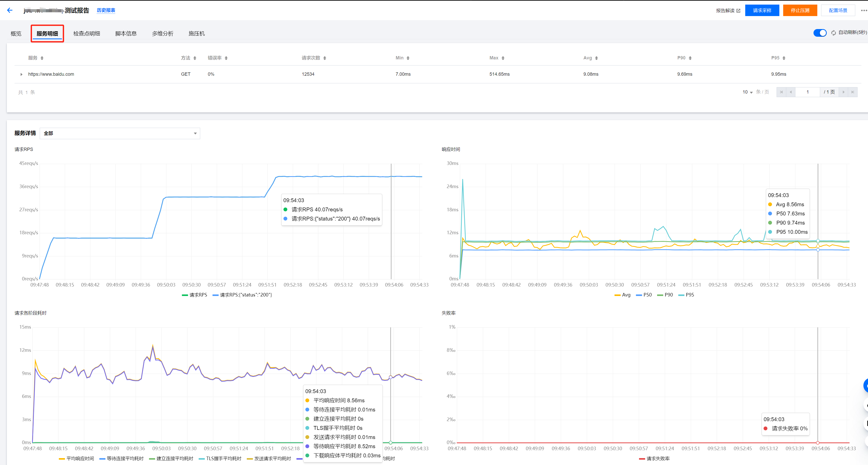Sort table by P95 column
The height and width of the screenshot is (465, 868).
coord(784,58)
